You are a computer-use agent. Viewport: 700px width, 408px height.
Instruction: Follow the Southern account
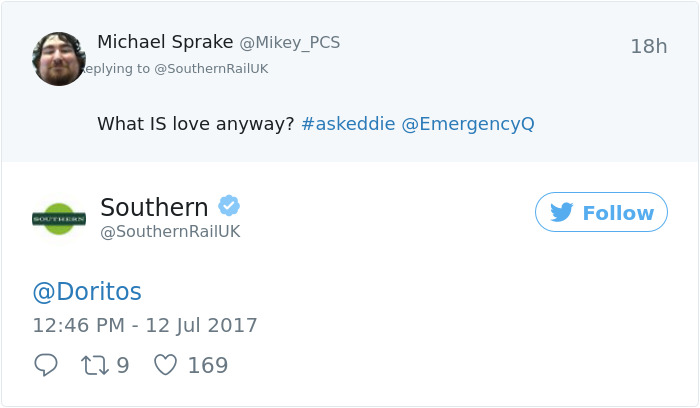[x=601, y=212]
